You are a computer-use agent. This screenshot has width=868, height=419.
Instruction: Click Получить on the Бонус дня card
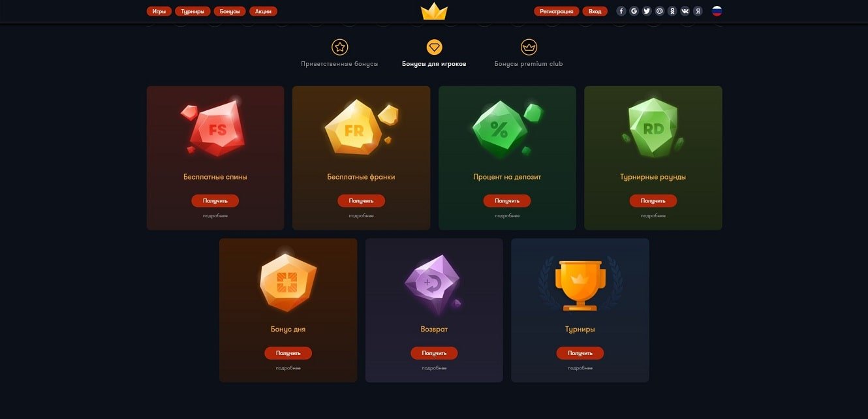coord(288,353)
